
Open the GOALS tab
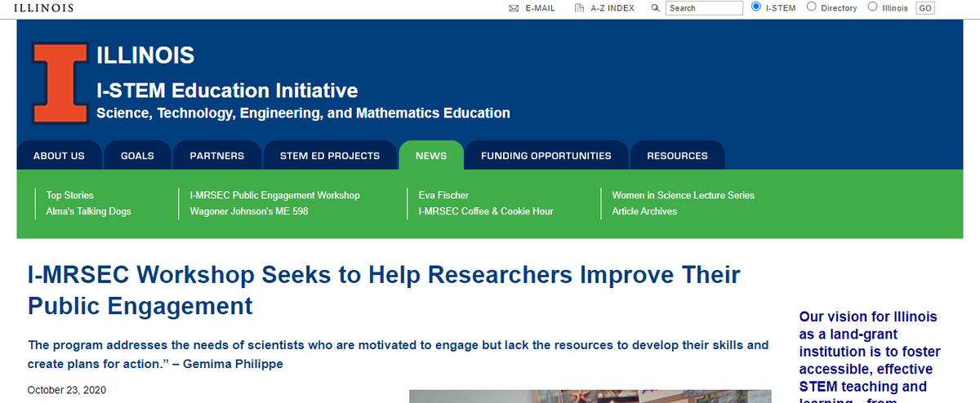point(137,155)
